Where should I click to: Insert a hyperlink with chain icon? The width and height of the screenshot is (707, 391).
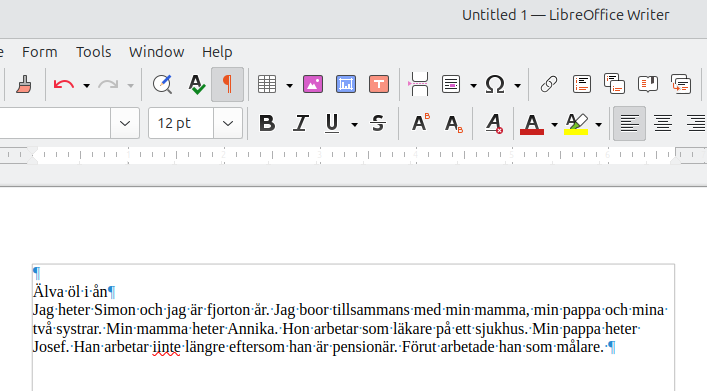549,84
